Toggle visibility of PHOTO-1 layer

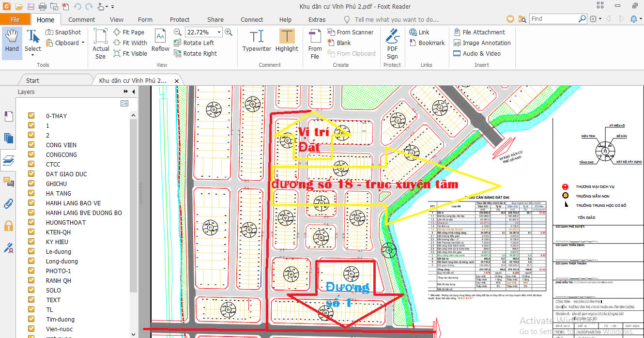pos(31,271)
